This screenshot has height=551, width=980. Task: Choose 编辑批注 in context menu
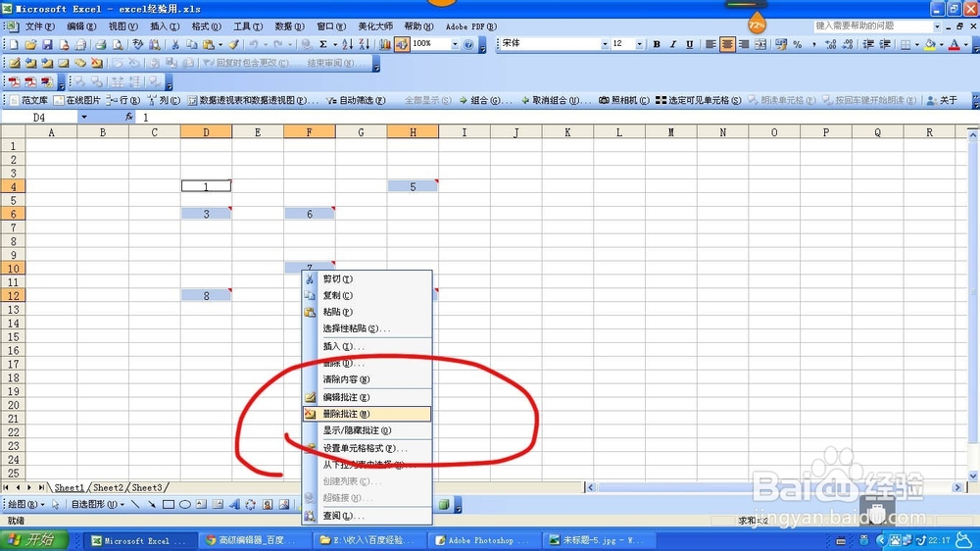pyautogui.click(x=367, y=397)
